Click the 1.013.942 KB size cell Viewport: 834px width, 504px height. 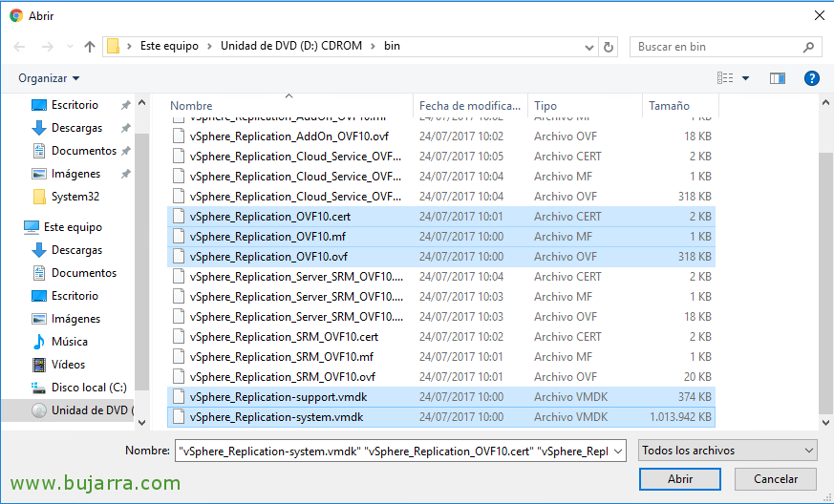click(x=680, y=417)
